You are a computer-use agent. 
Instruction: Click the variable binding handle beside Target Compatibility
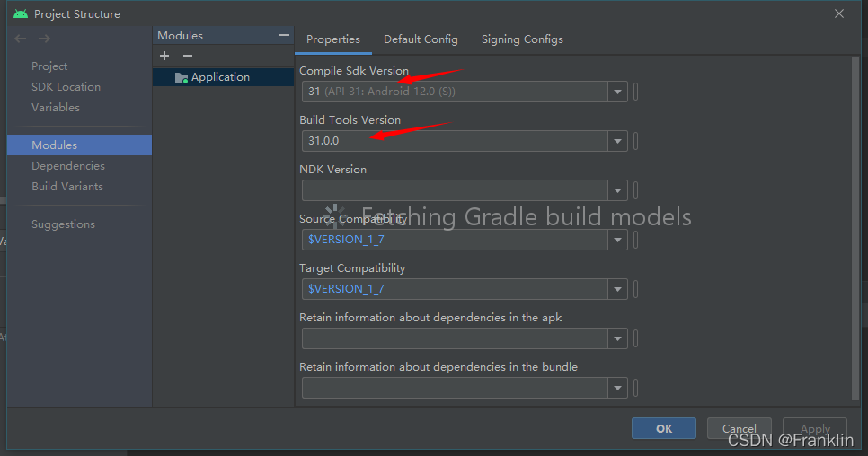point(635,289)
